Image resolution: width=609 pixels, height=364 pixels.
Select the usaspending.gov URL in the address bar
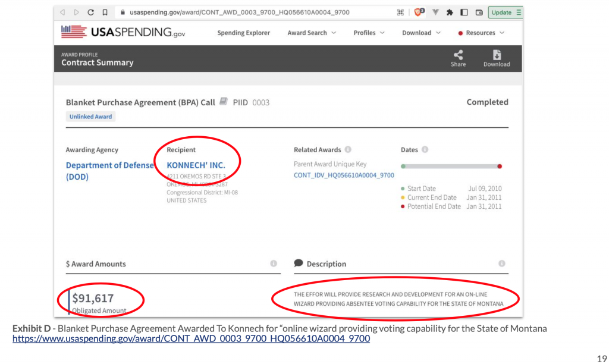pos(240,12)
